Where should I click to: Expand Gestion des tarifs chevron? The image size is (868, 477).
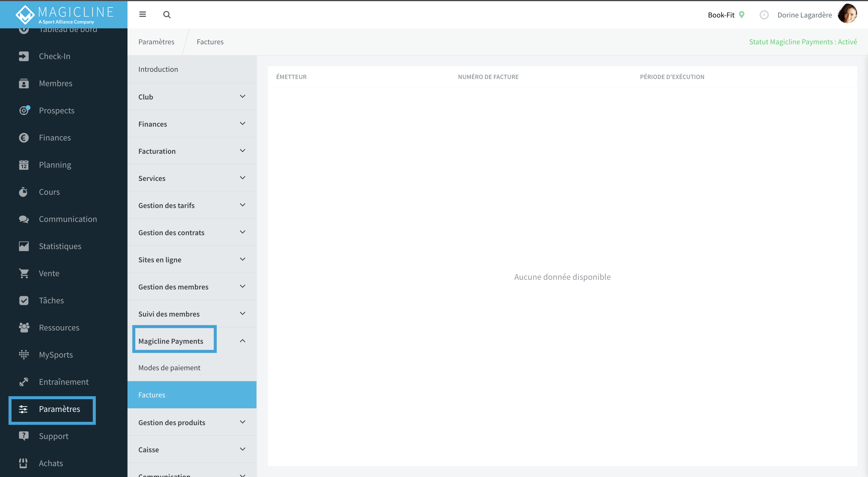point(242,205)
